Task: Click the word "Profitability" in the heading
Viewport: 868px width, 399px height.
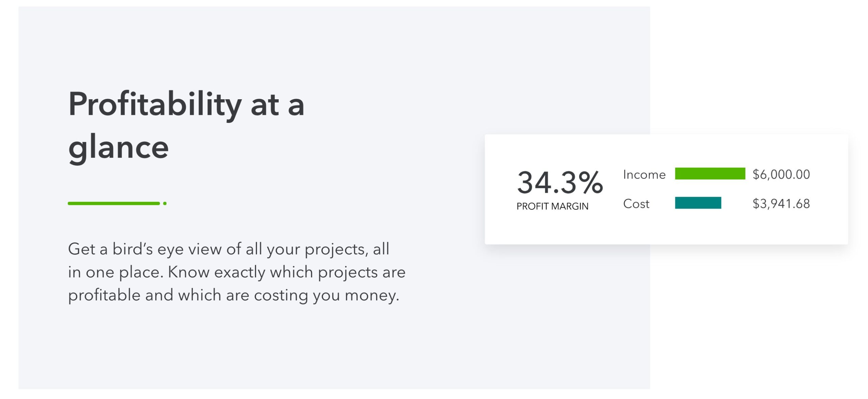Action: (x=155, y=105)
